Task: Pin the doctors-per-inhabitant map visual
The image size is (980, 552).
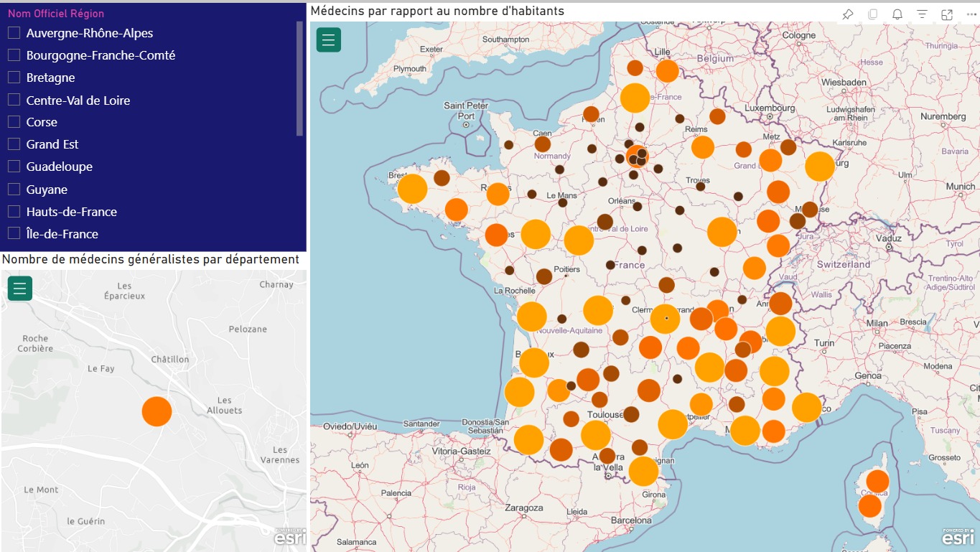Action: pos(848,14)
